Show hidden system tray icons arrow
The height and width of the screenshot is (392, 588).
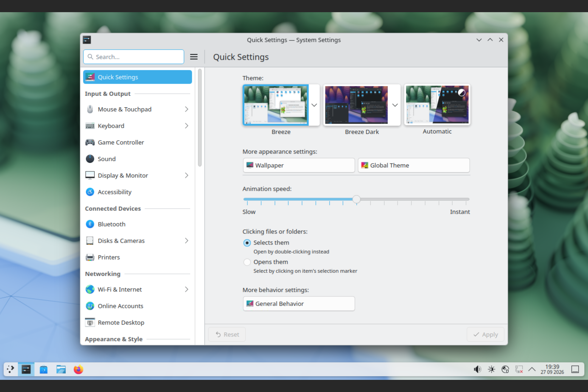coord(532,369)
